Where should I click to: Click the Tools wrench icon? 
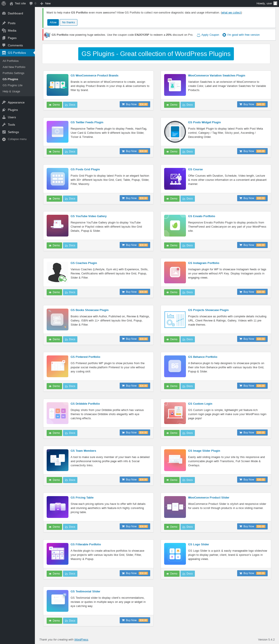click(x=4, y=125)
